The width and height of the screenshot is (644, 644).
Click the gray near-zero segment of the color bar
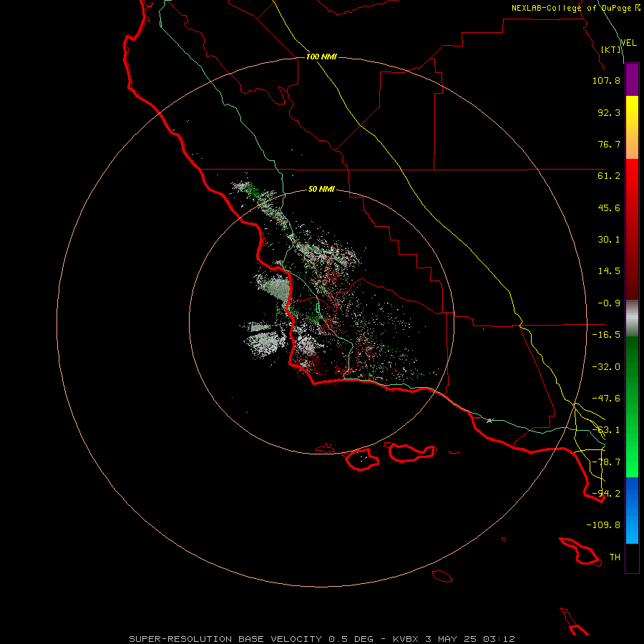coord(632,318)
